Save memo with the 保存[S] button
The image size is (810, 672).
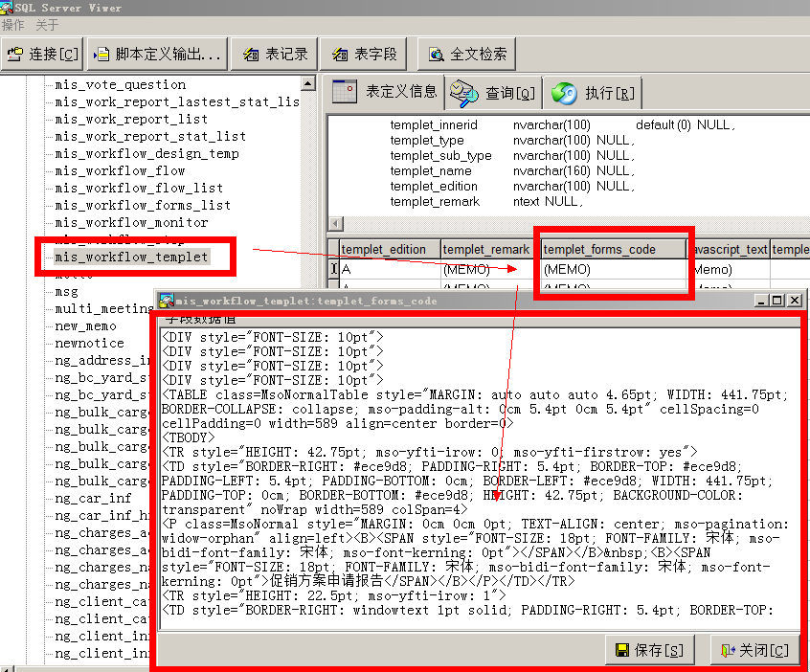pyautogui.click(x=650, y=650)
